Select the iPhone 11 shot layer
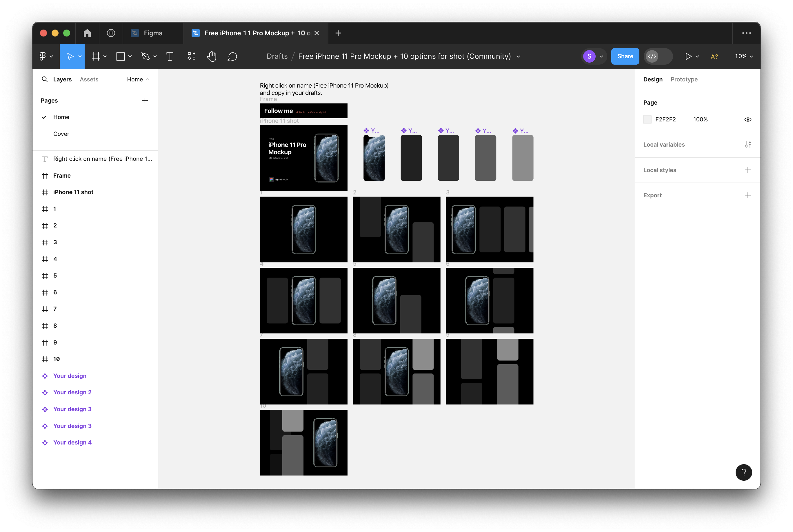Viewport: 793px width, 532px height. (73, 192)
